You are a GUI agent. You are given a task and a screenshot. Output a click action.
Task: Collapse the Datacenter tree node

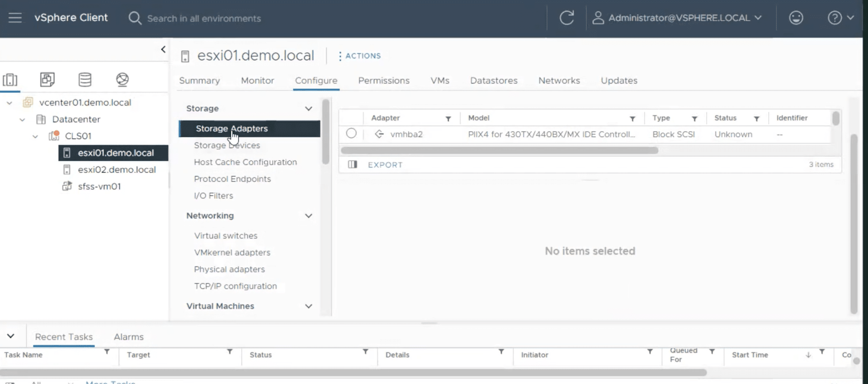(22, 120)
